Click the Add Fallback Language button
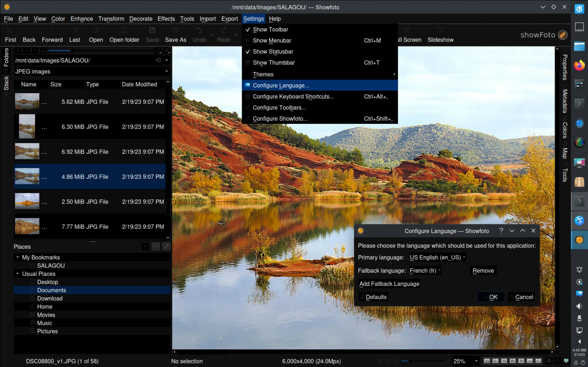This screenshot has width=588, height=367. click(389, 284)
